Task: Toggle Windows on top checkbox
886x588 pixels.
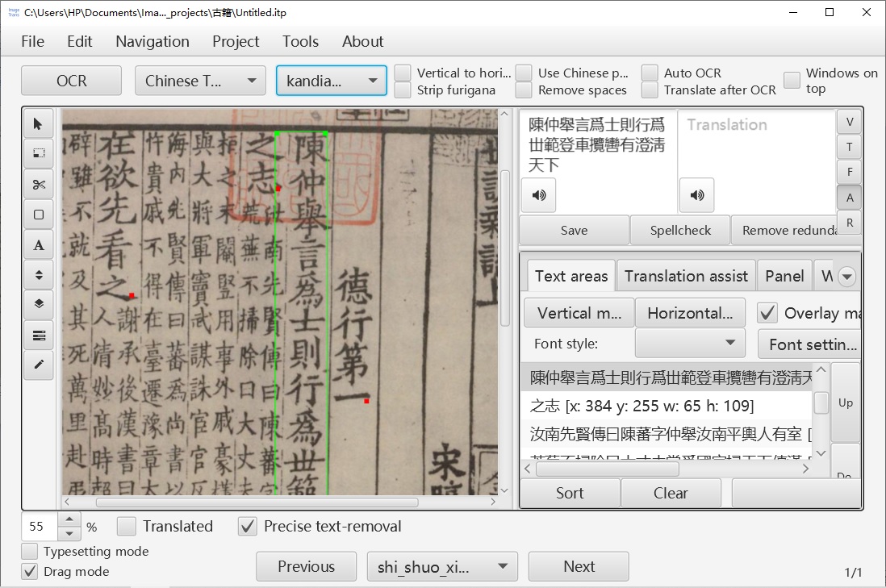Action: [x=792, y=80]
